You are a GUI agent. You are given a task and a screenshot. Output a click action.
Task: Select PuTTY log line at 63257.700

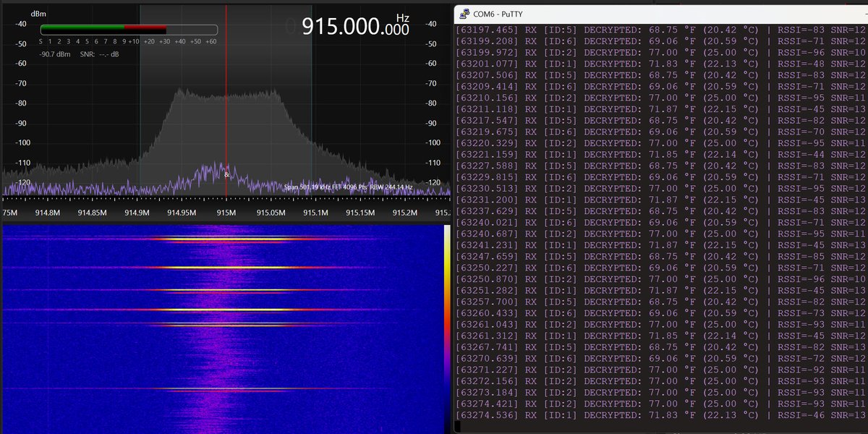[x=660, y=302]
